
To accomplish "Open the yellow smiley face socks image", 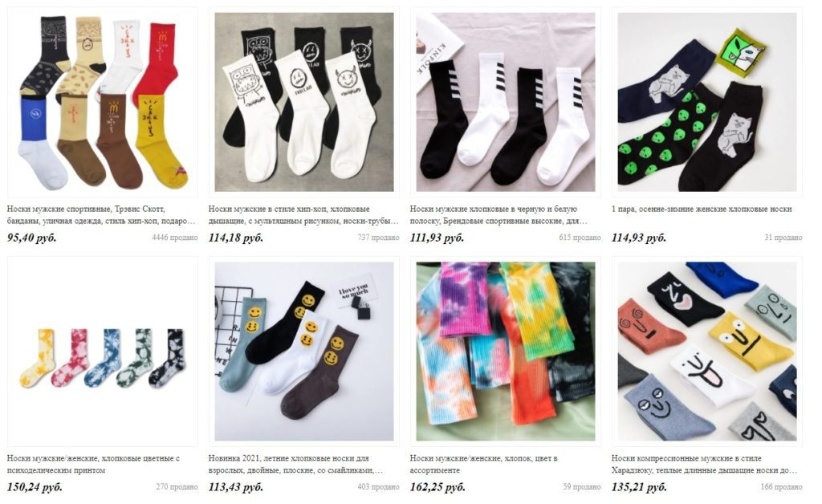I will point(304,352).
